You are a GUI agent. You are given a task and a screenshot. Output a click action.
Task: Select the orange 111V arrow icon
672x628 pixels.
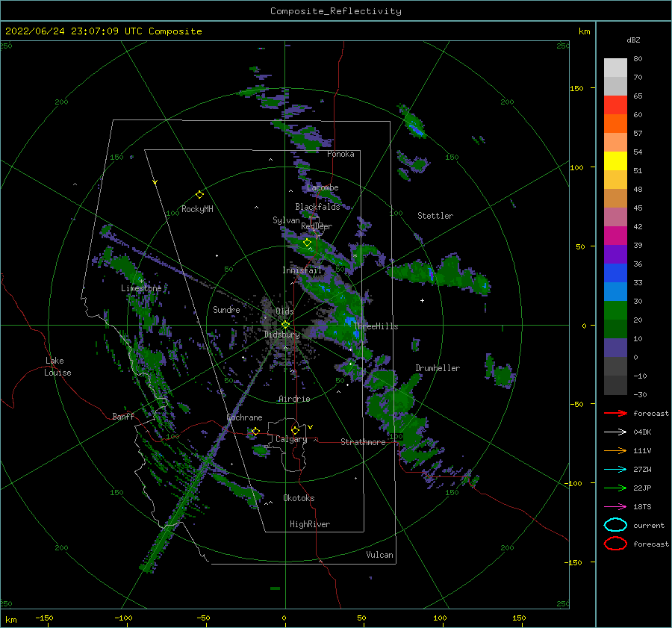point(615,450)
